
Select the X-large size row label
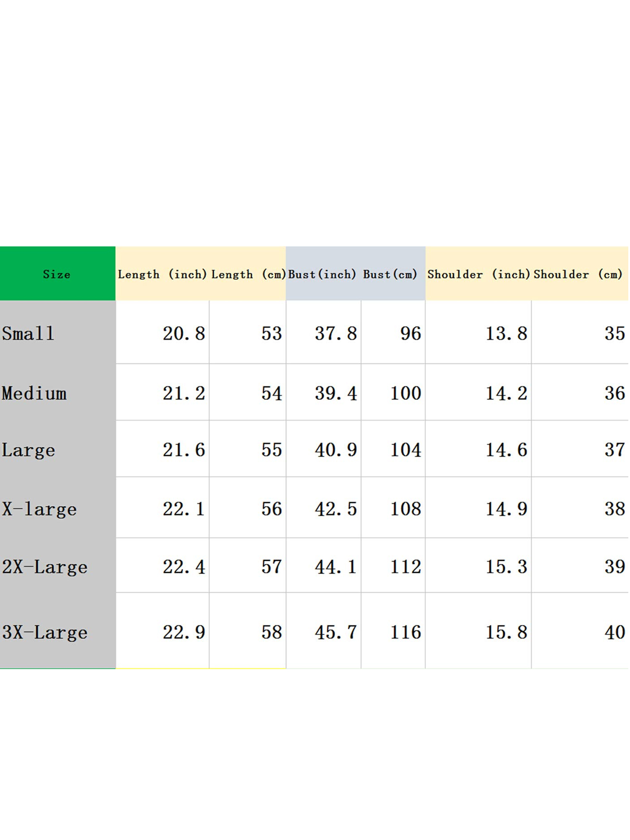(x=39, y=509)
